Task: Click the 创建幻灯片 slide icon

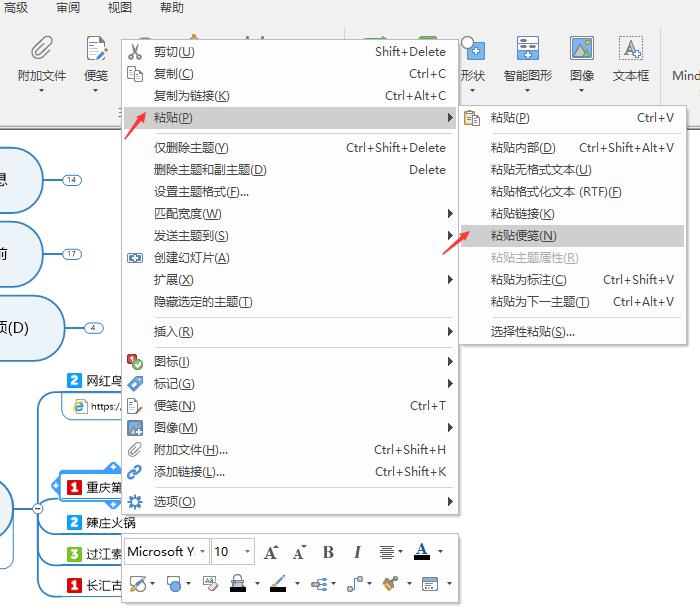Action: point(135,258)
